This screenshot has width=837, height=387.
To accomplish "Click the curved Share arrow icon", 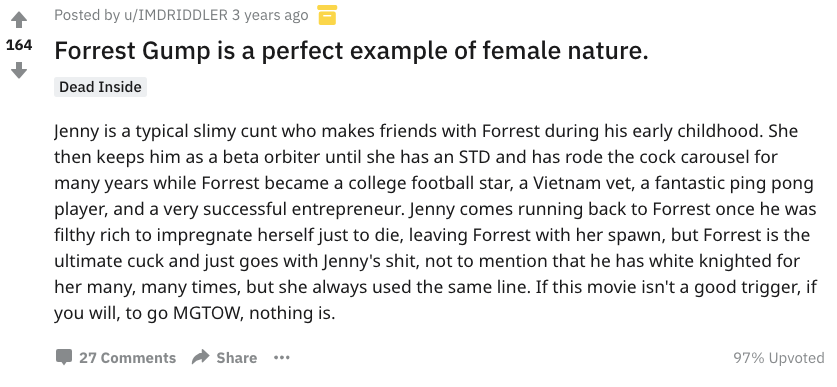I will pos(201,357).
